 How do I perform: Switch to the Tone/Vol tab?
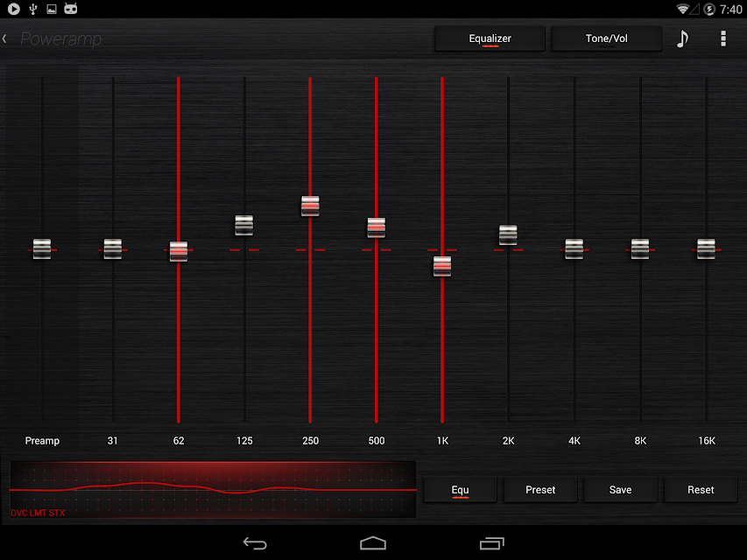607,38
